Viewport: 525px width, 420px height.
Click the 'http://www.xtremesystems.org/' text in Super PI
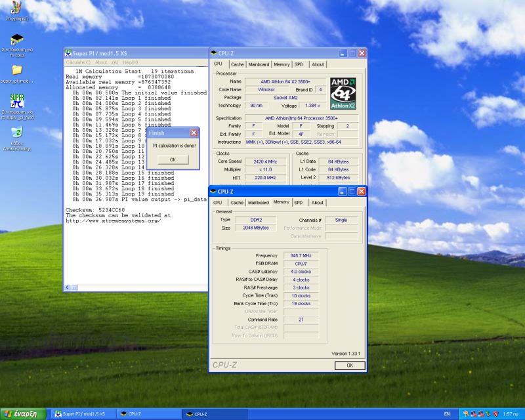[113, 220]
